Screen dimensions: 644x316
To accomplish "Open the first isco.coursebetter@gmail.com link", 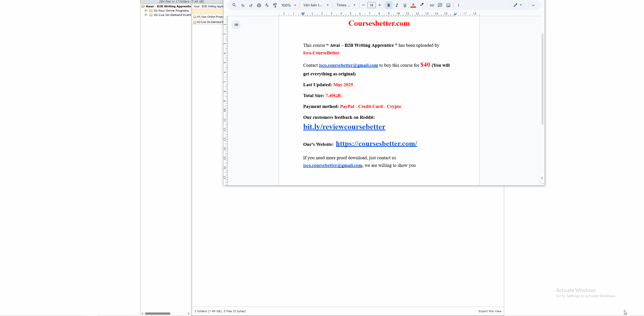I will (348, 65).
